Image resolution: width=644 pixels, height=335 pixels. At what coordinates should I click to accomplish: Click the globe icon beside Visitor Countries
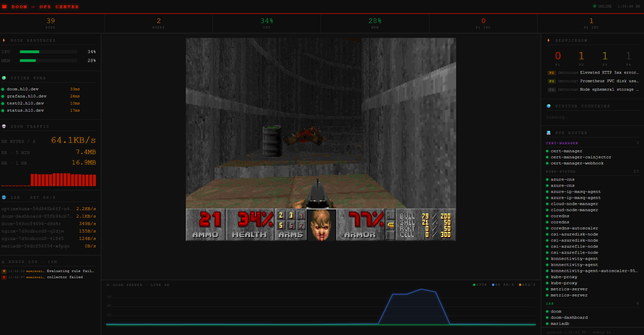click(548, 106)
